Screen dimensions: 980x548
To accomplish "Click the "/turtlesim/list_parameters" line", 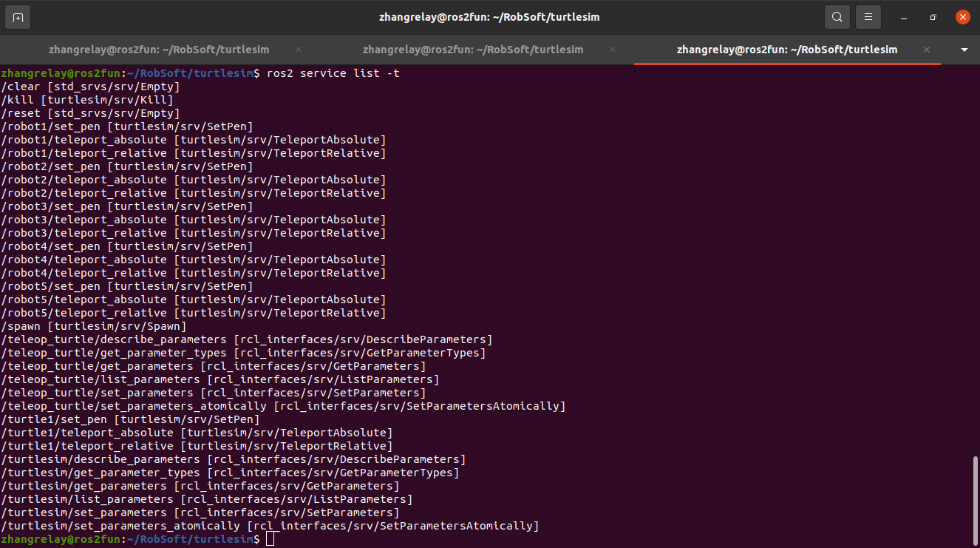I will pos(207,499).
